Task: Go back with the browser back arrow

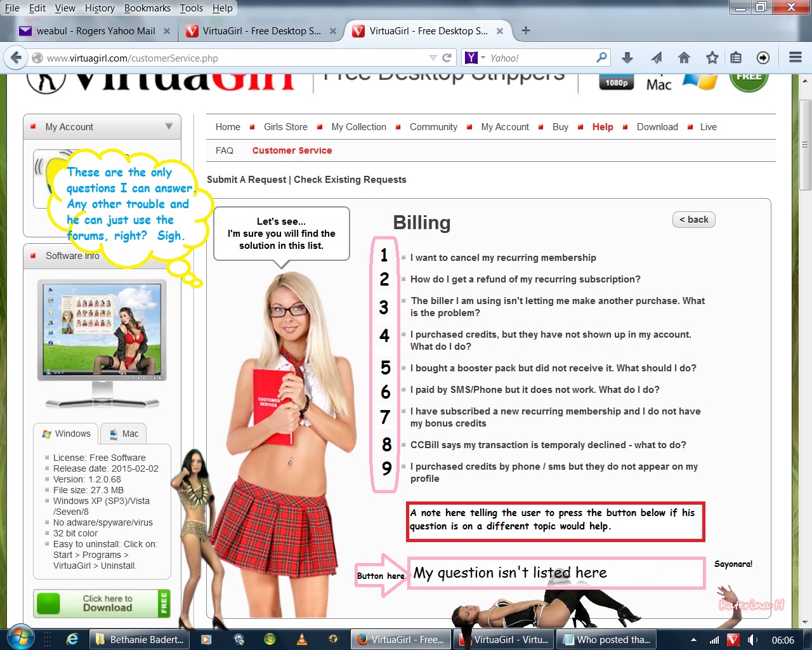Action: 16,58
